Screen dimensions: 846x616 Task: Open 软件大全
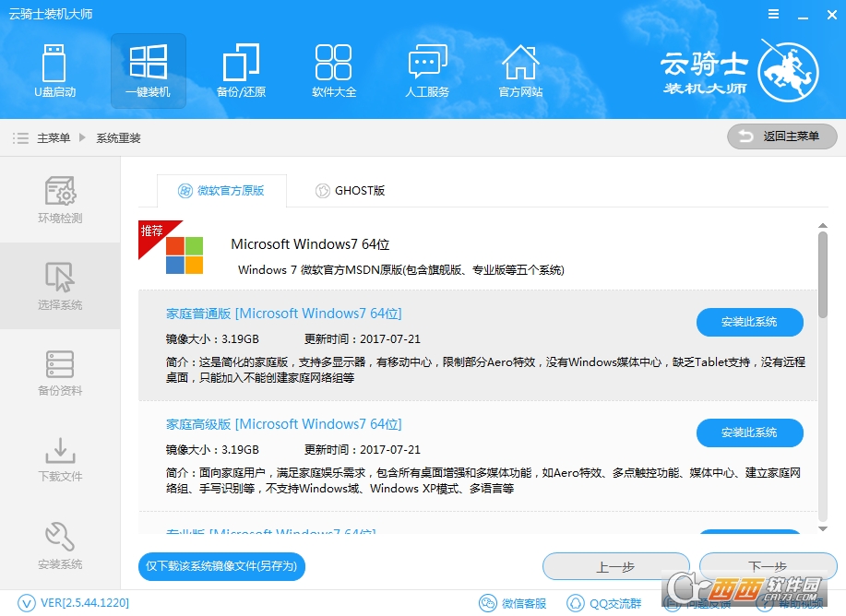[x=334, y=71]
